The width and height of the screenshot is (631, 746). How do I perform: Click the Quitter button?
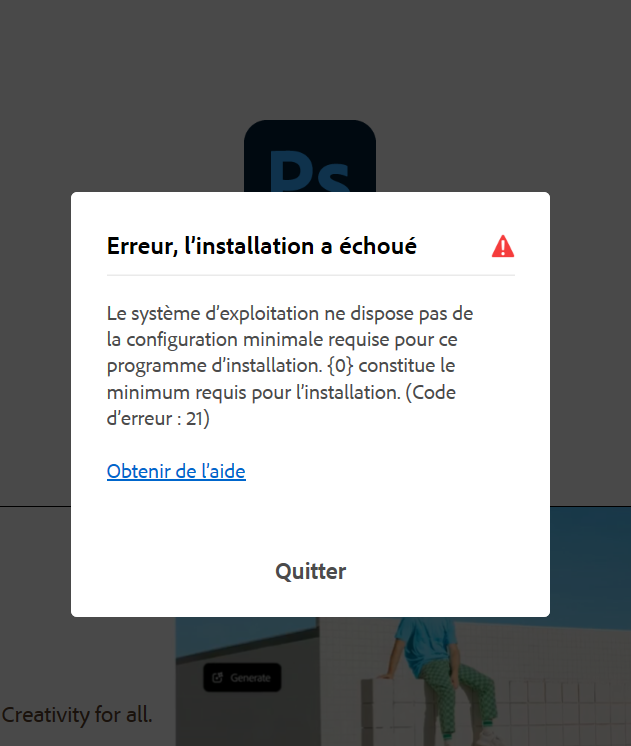(310, 571)
